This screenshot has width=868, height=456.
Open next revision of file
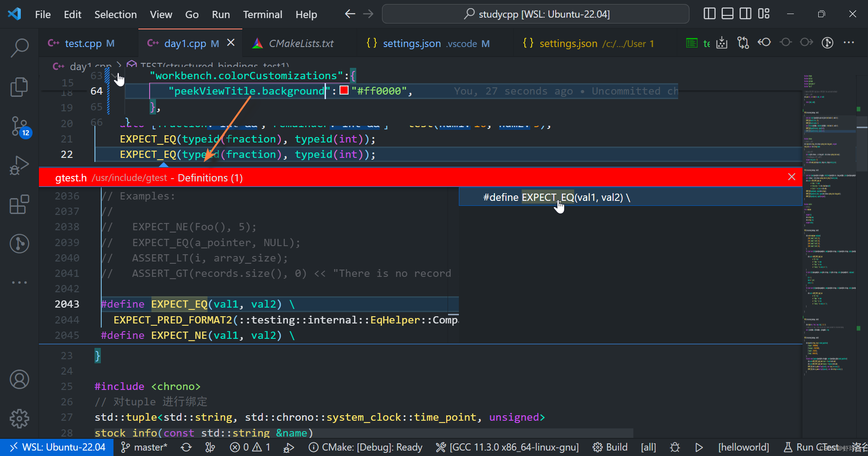807,43
